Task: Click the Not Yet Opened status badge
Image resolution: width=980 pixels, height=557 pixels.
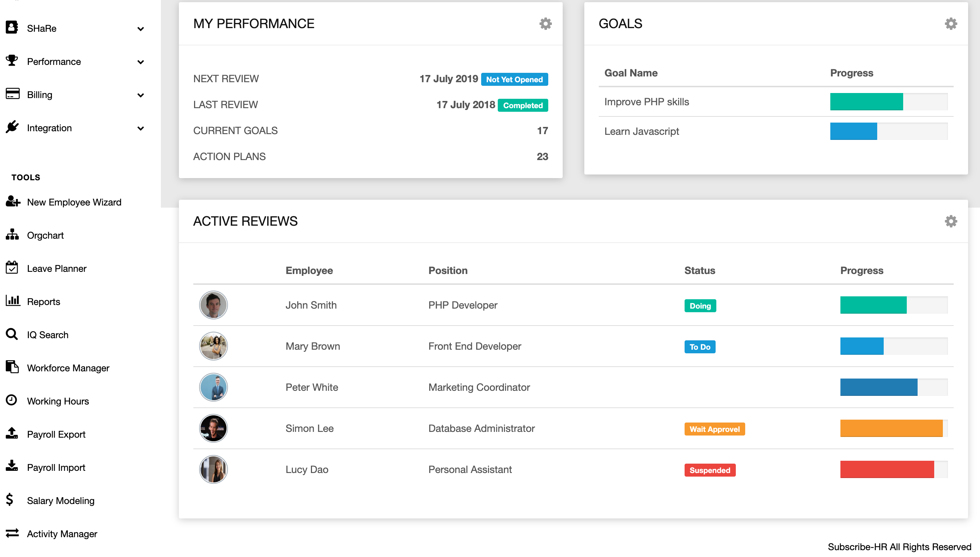Action: tap(514, 79)
